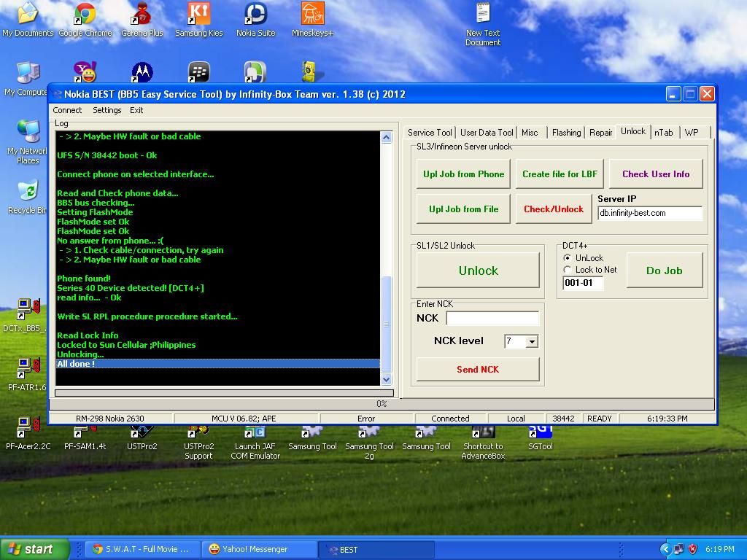Click the Send NCK button
This screenshot has width=747, height=560.
pos(478,370)
